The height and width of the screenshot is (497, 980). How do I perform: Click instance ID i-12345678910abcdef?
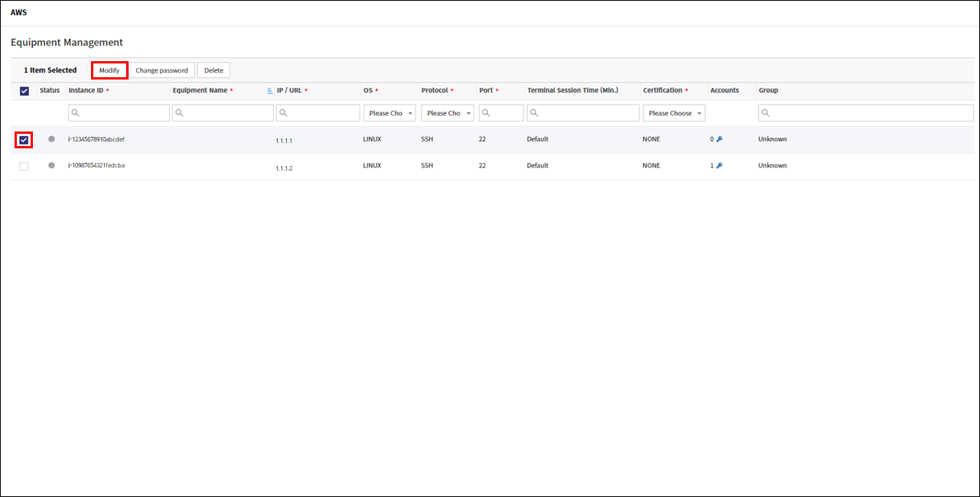[x=96, y=139]
